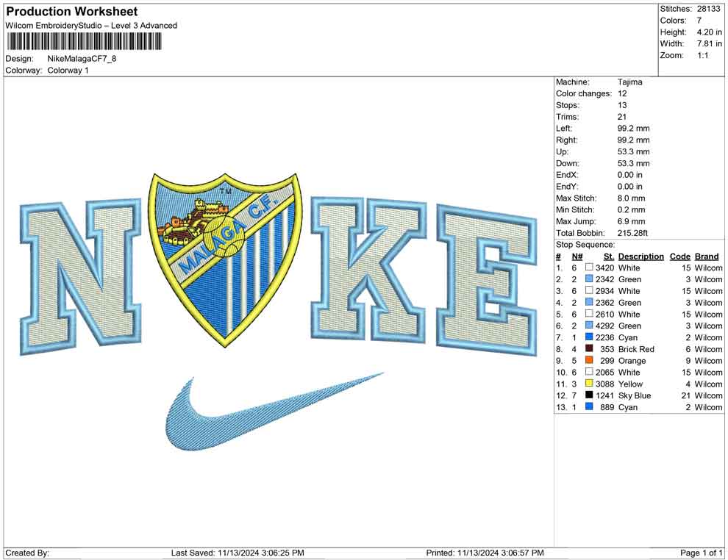Click the Orange description text

tap(632, 361)
